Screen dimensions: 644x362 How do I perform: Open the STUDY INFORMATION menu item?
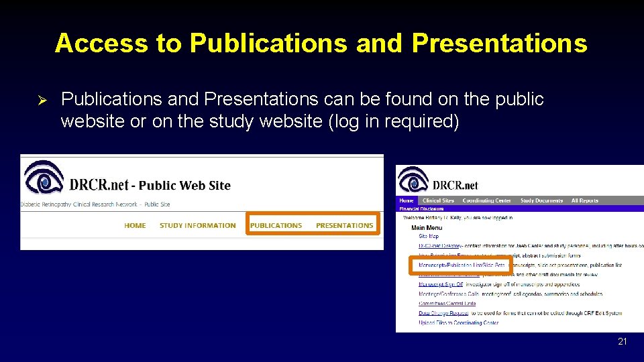pos(197,225)
